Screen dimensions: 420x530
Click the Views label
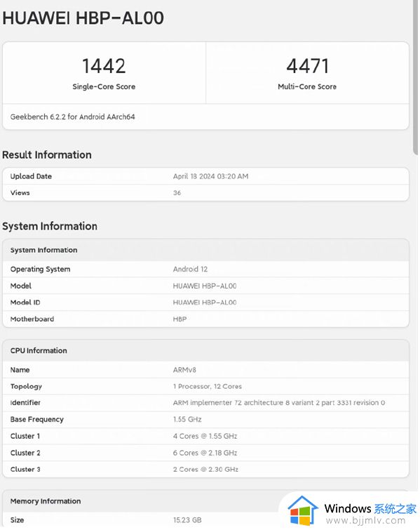point(20,192)
